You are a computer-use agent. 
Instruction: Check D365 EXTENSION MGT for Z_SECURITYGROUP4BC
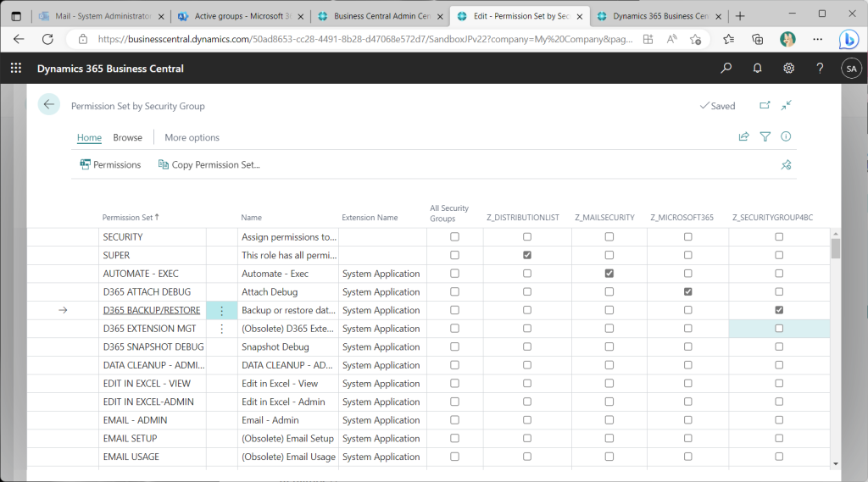pyautogui.click(x=779, y=328)
